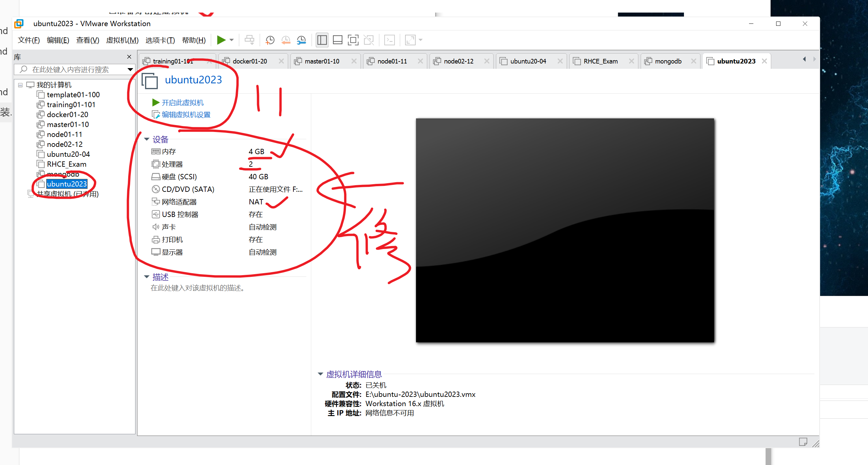Click the message log icon in status bar

point(803,442)
